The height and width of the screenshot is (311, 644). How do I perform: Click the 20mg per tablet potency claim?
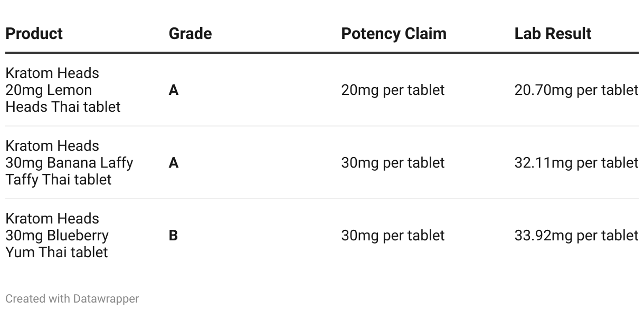click(x=393, y=90)
